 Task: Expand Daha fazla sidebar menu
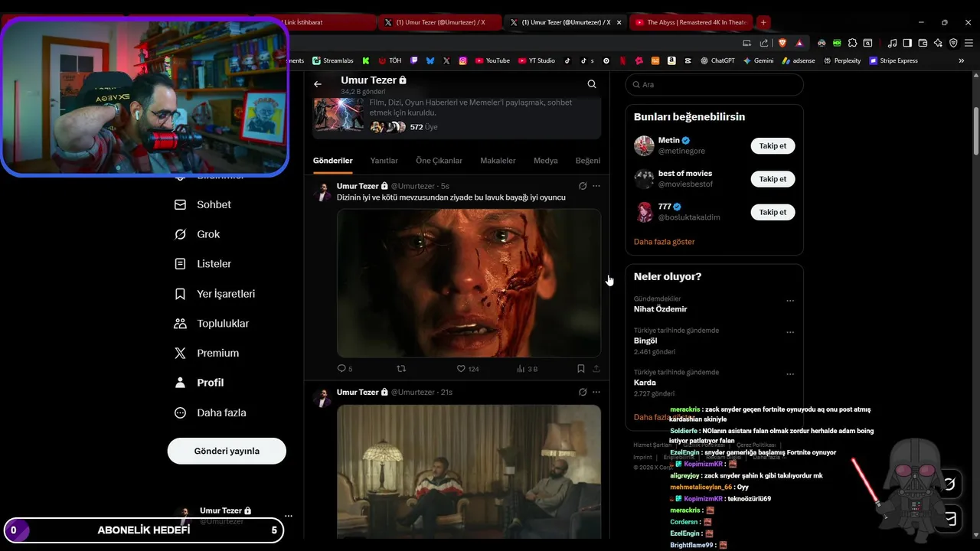coord(211,412)
